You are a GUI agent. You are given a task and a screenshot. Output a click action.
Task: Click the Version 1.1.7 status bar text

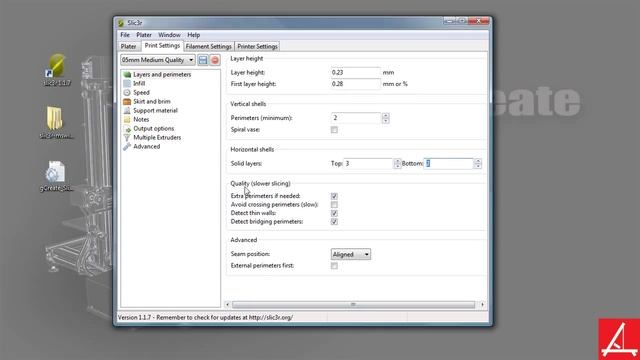pyautogui.click(x=205, y=317)
